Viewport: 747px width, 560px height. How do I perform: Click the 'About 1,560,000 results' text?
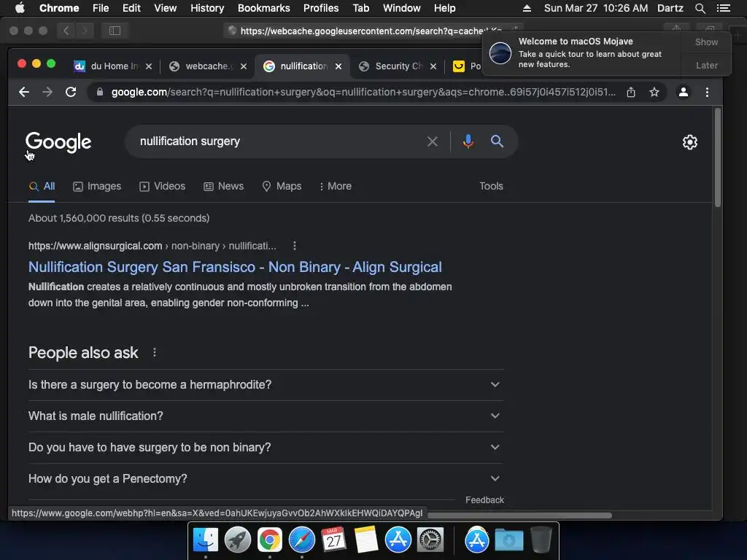119,218
